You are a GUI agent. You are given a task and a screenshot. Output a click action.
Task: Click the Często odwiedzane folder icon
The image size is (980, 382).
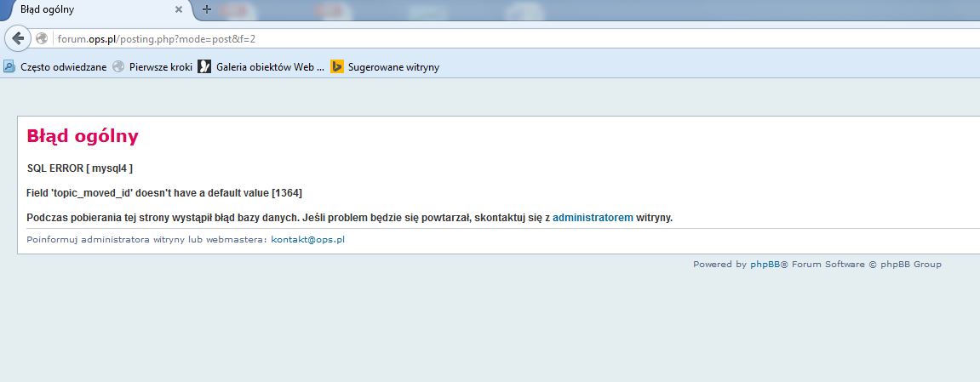(x=9, y=67)
